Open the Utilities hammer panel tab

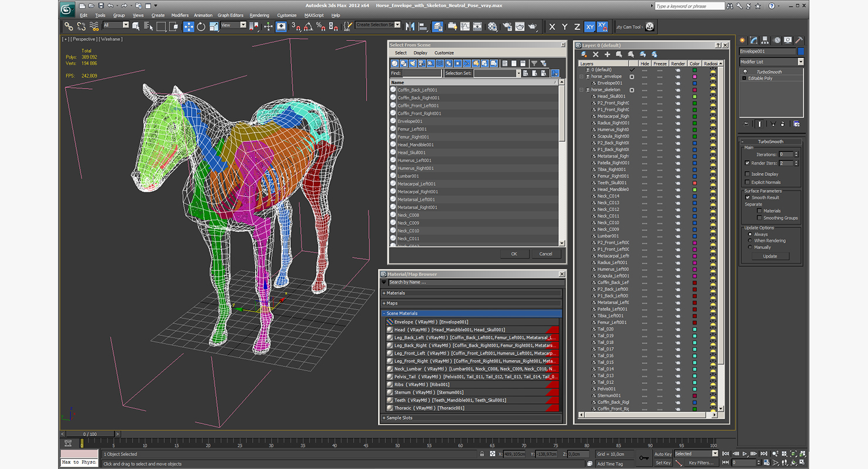pyautogui.click(x=799, y=40)
